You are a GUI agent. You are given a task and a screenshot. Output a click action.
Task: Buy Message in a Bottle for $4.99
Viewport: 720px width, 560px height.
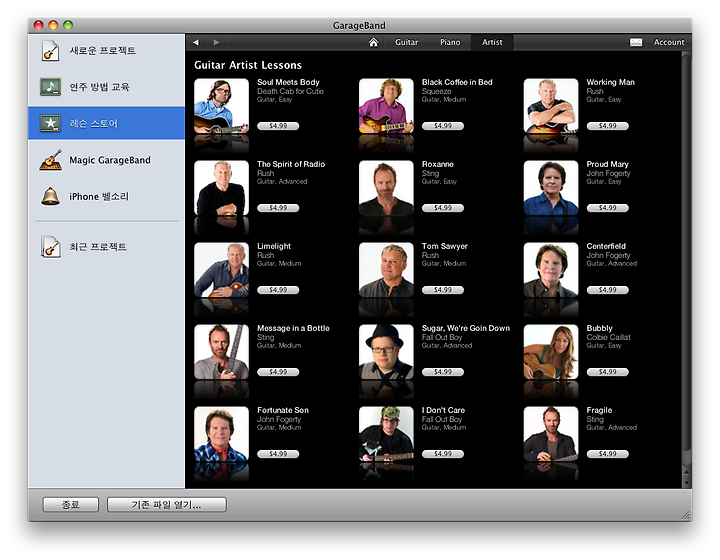[x=278, y=372]
